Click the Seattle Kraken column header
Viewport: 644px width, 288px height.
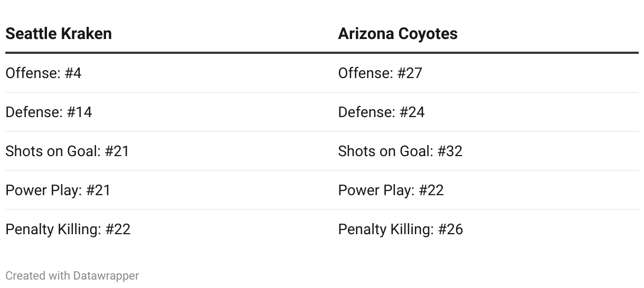59,34
